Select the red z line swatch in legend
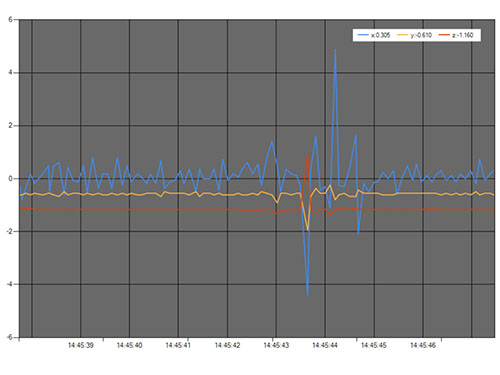The width and height of the screenshot is (500, 375). coord(444,35)
